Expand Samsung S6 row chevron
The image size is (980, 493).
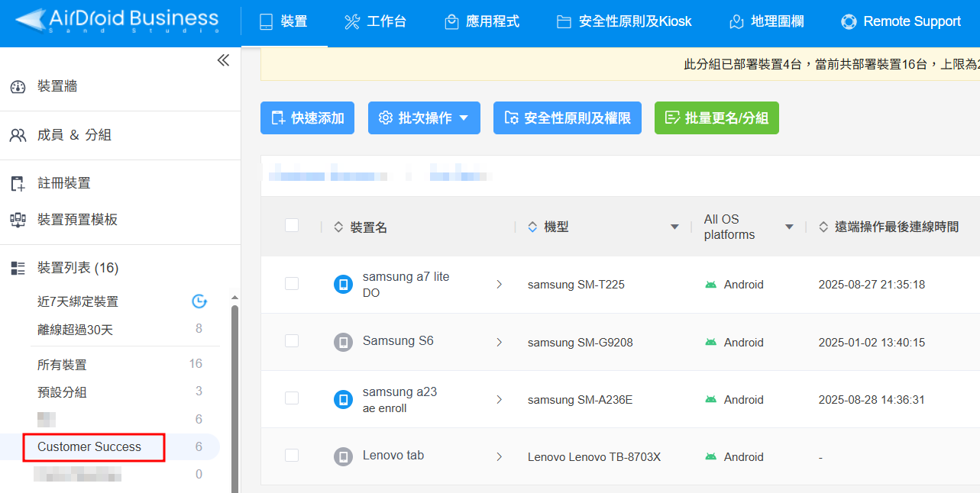tap(500, 342)
